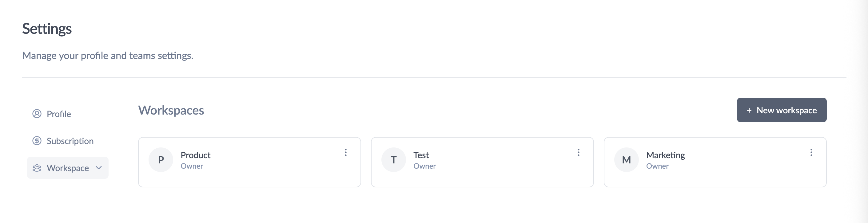Click the Workspaces section heading
Viewport: 868px width, 223px height.
pos(171,110)
